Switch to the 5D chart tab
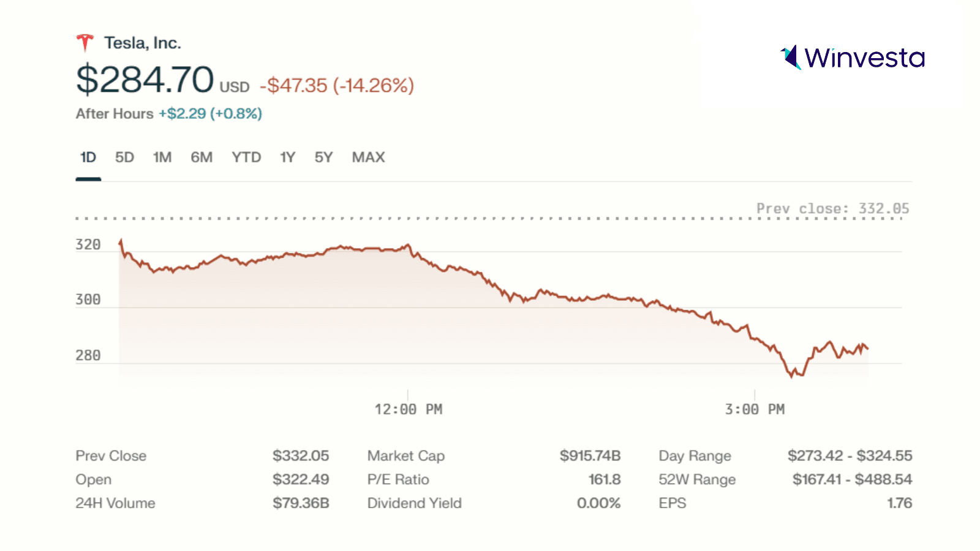This screenshot has width=980, height=551. tap(124, 157)
